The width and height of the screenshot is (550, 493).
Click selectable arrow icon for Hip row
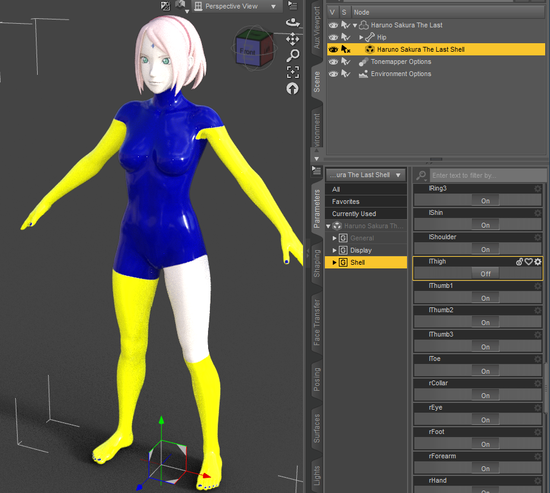pyautogui.click(x=346, y=37)
